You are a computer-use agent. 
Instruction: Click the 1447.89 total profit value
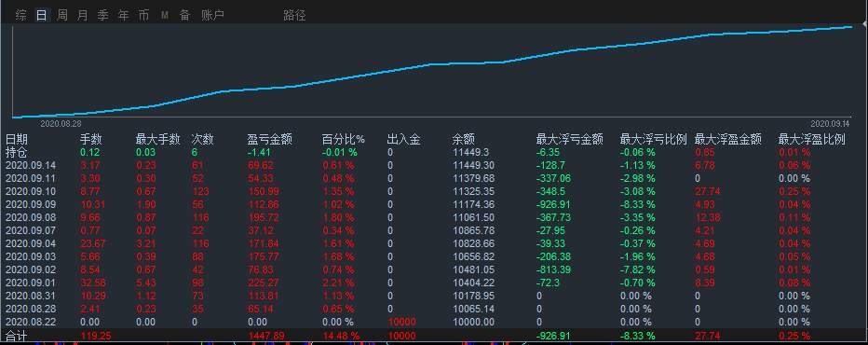(x=265, y=336)
